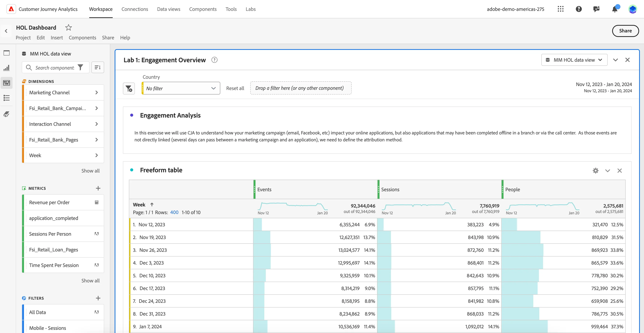
Task: Open the feedback chat icon
Action: 596,9
